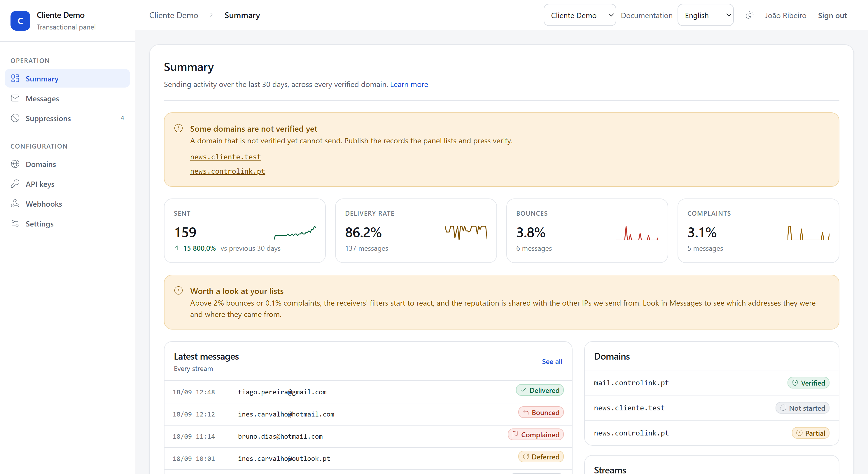
Task: Click the Complained status badge
Action: tap(536, 435)
